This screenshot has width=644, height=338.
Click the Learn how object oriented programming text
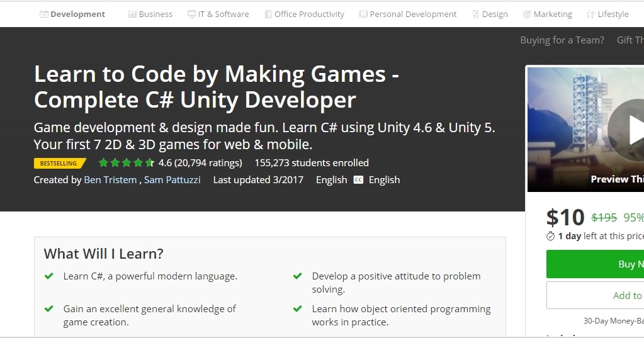click(401, 315)
